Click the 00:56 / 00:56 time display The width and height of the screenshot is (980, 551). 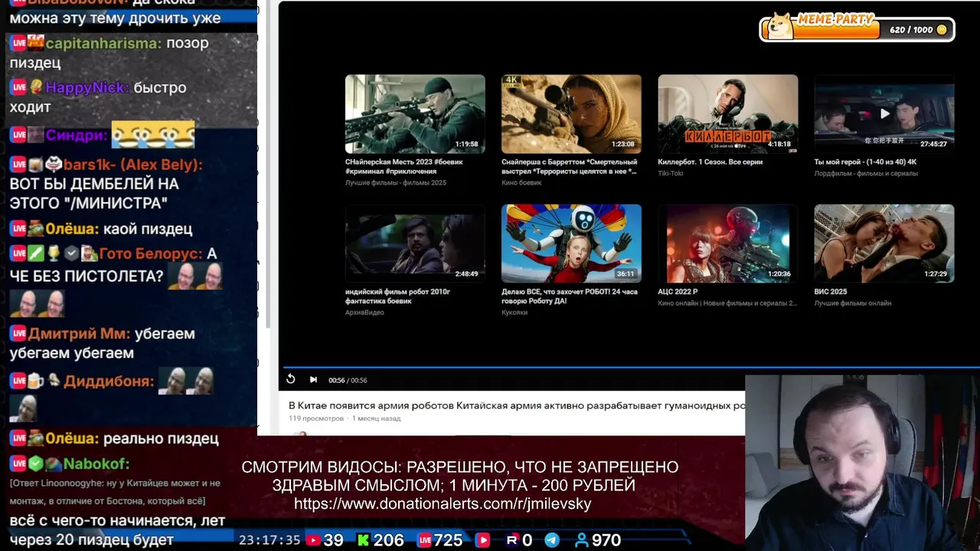pos(348,380)
